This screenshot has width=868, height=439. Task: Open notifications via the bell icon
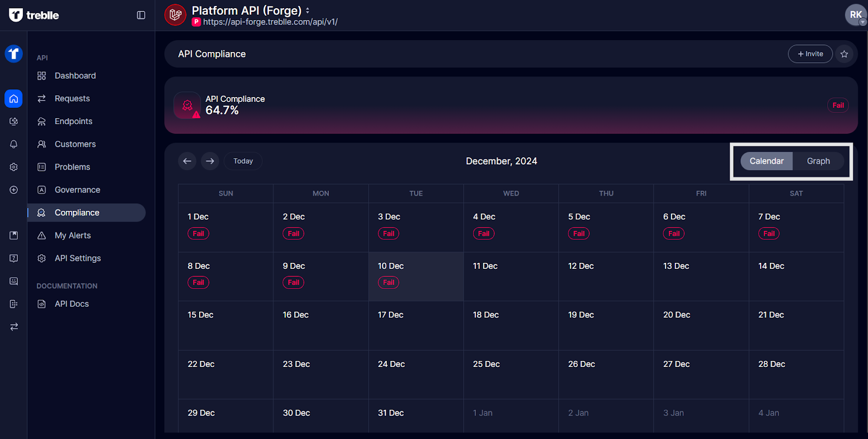14,144
